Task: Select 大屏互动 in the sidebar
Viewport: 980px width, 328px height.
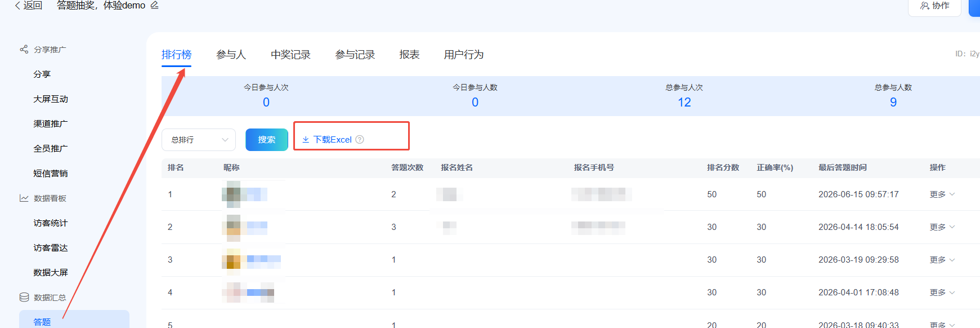Action: (51, 99)
